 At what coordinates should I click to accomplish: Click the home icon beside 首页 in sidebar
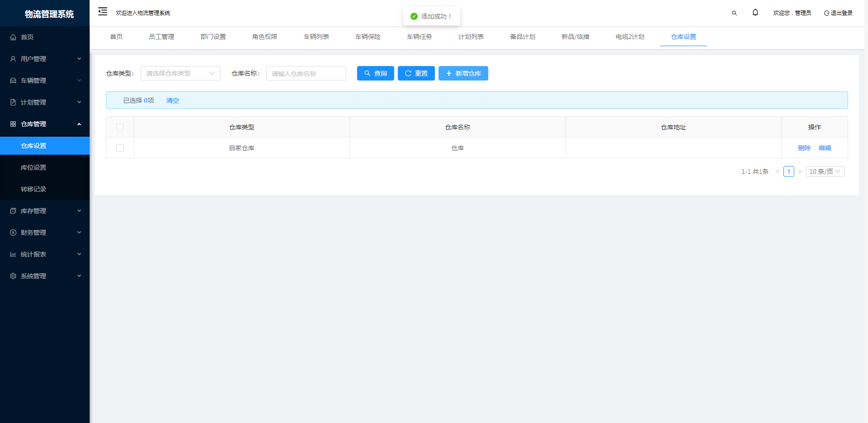click(x=13, y=37)
